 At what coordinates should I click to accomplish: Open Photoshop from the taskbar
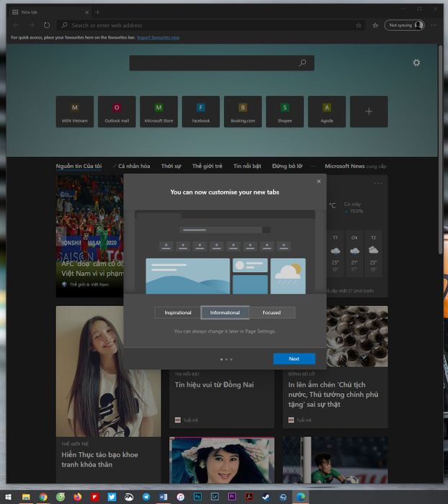pyautogui.click(x=197, y=497)
